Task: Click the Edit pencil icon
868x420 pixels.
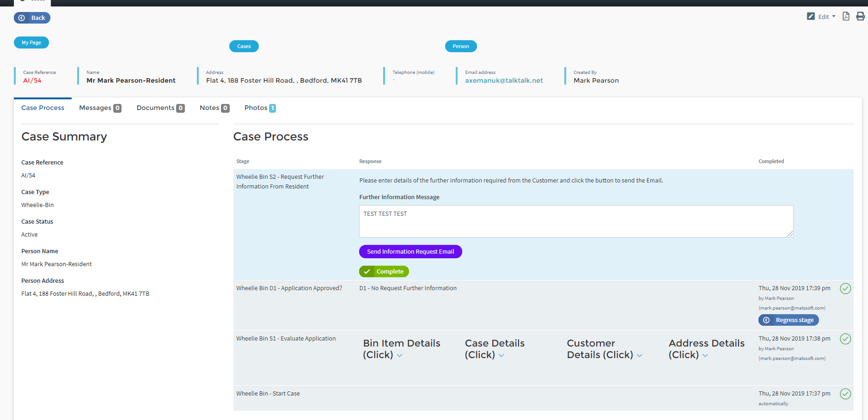Action: pos(811,17)
